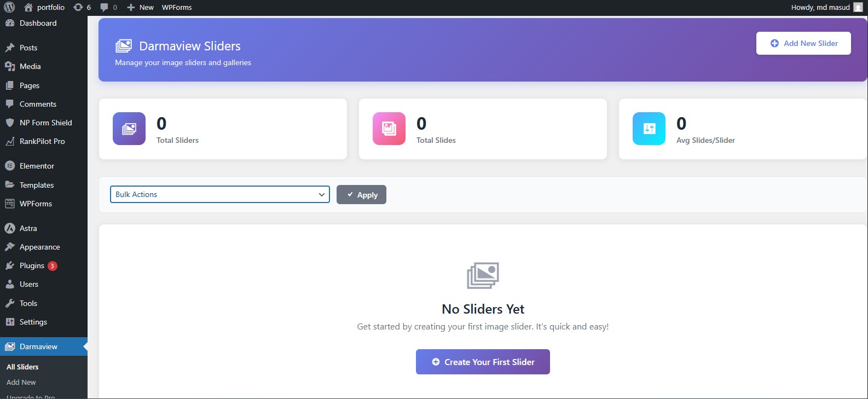
Task: Open the Bulk Actions dropdown
Action: [219, 194]
